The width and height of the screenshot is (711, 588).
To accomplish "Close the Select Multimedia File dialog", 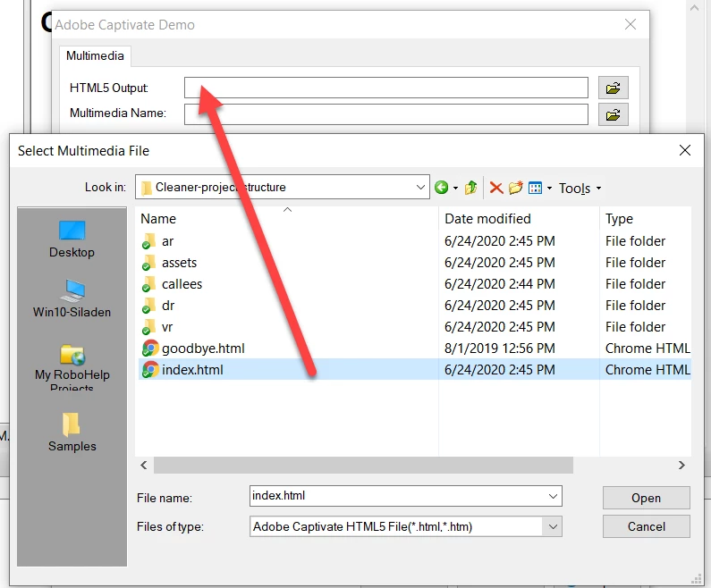I will tap(685, 150).
